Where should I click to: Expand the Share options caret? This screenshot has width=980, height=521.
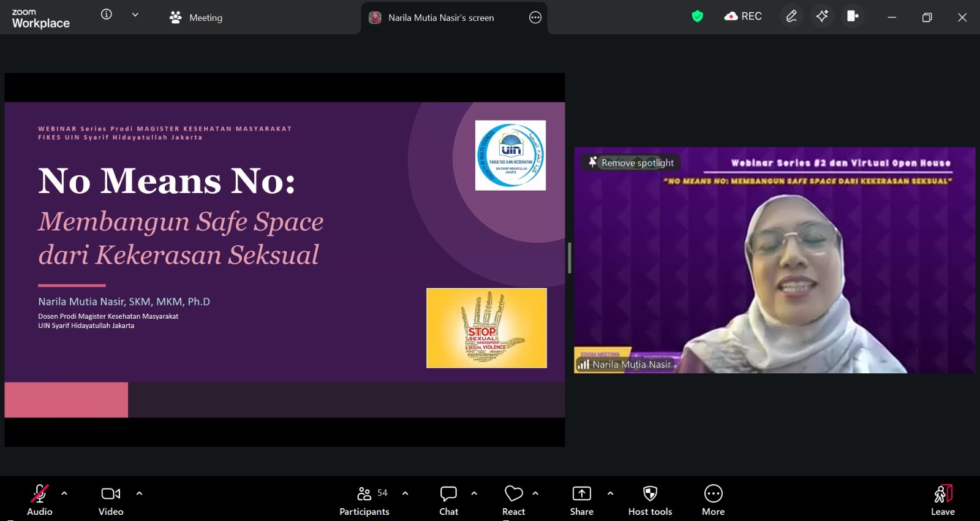coord(610,493)
